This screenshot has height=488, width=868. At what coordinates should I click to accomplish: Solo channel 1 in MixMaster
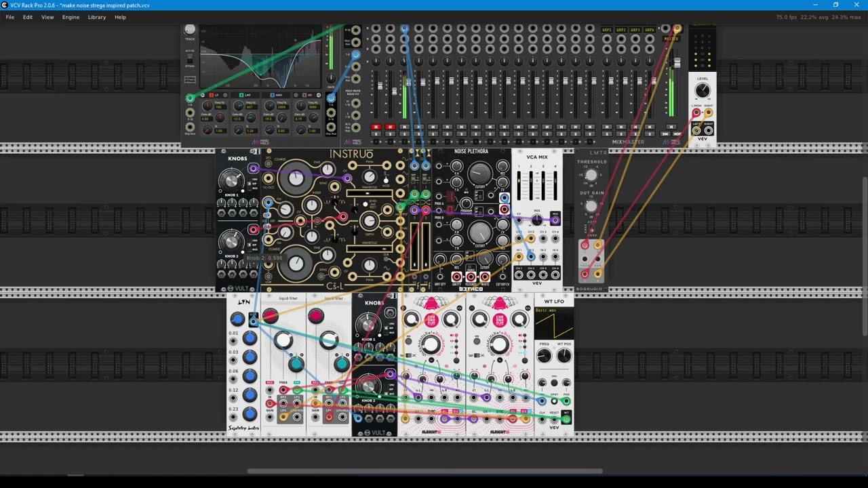tap(376, 134)
